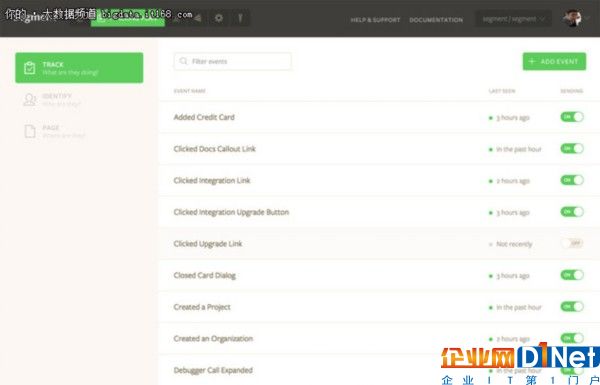The height and width of the screenshot is (385, 600).
Task: Toggle sending for Added Credit Card
Action: (x=572, y=117)
